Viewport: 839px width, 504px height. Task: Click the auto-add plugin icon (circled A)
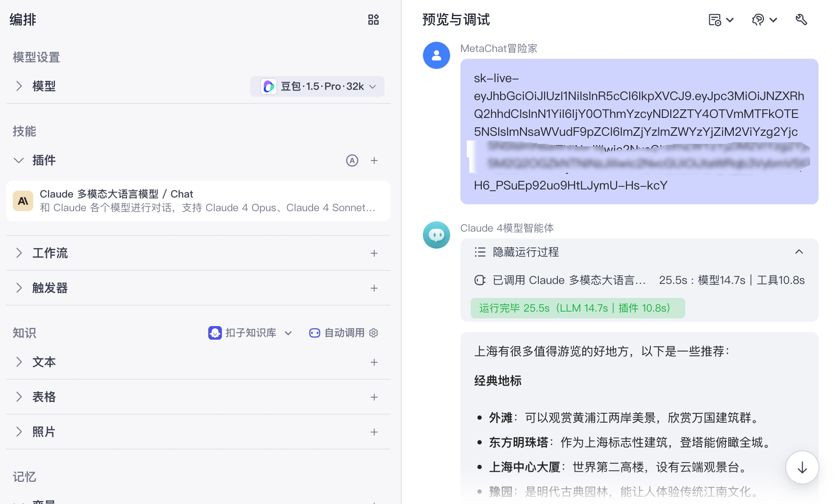(x=352, y=160)
